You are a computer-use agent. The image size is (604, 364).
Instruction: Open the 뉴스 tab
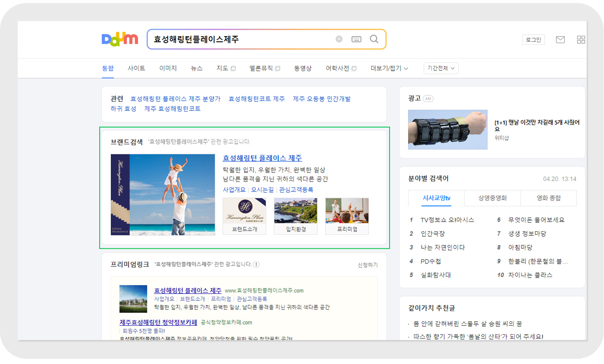click(197, 68)
